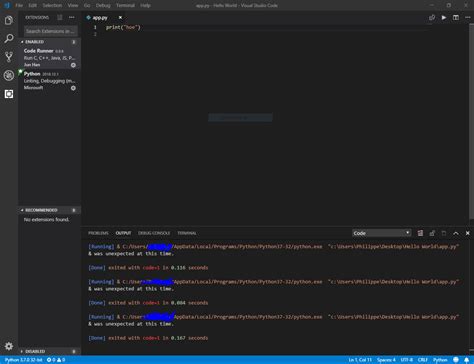Expand the DISABLED extensions section
474x364 pixels.
[49, 351]
